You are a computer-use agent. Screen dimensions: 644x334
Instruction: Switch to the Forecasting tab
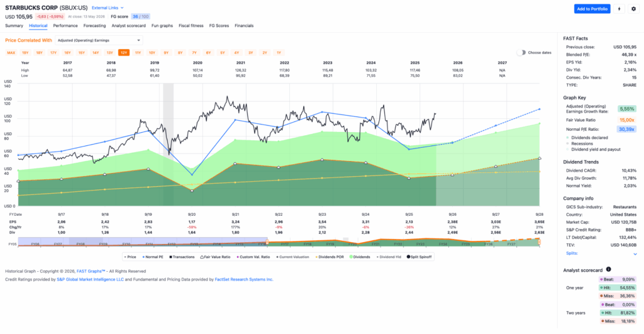point(94,25)
